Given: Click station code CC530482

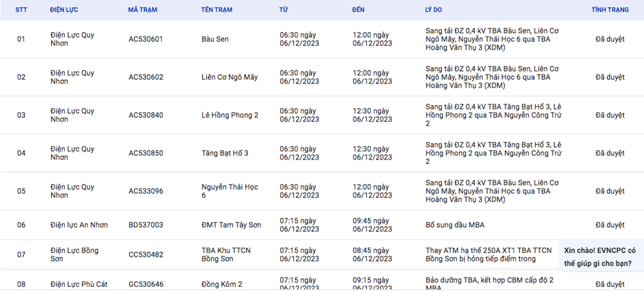Looking at the screenshot, I should (x=146, y=255).
